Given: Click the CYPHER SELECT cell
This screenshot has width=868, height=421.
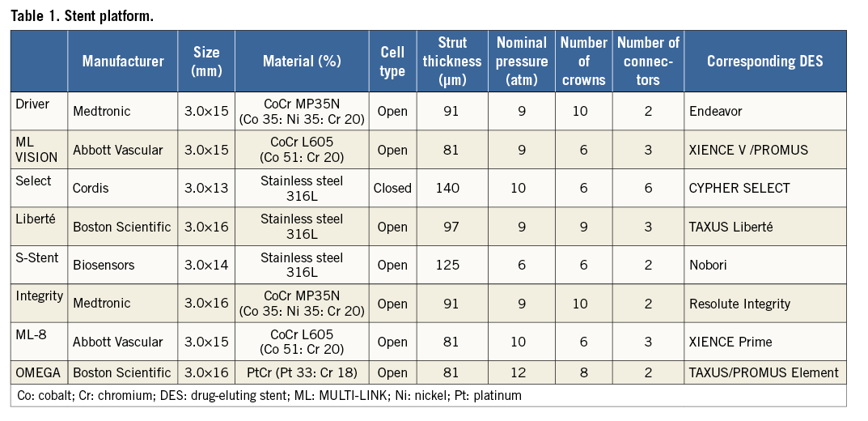Looking at the screenshot, I should tap(739, 189).
